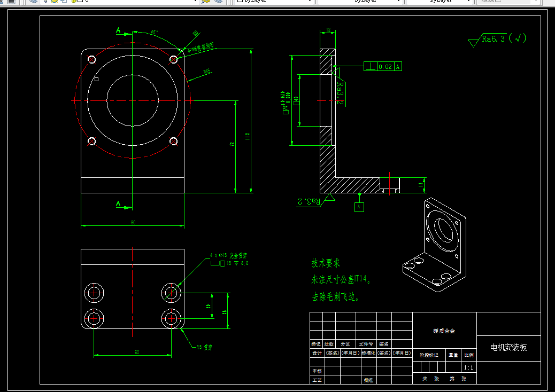The image size is (555, 392).
Task: Click the 审核 row label
Action: 317,371
